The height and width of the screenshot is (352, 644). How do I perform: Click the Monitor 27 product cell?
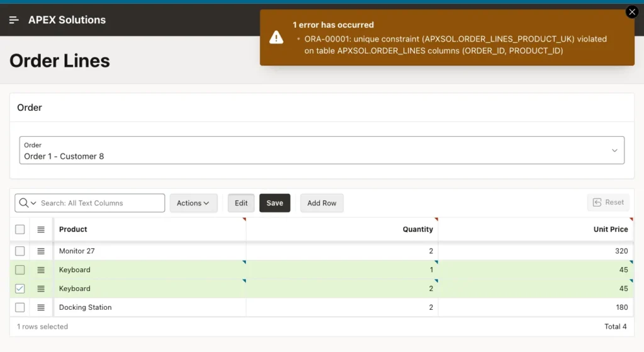tap(150, 251)
